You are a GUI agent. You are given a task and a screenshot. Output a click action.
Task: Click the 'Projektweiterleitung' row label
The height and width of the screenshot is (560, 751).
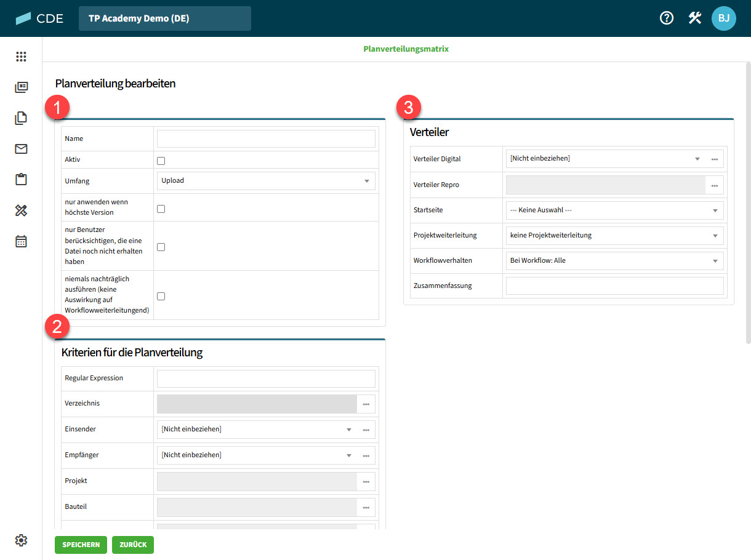click(x=445, y=236)
